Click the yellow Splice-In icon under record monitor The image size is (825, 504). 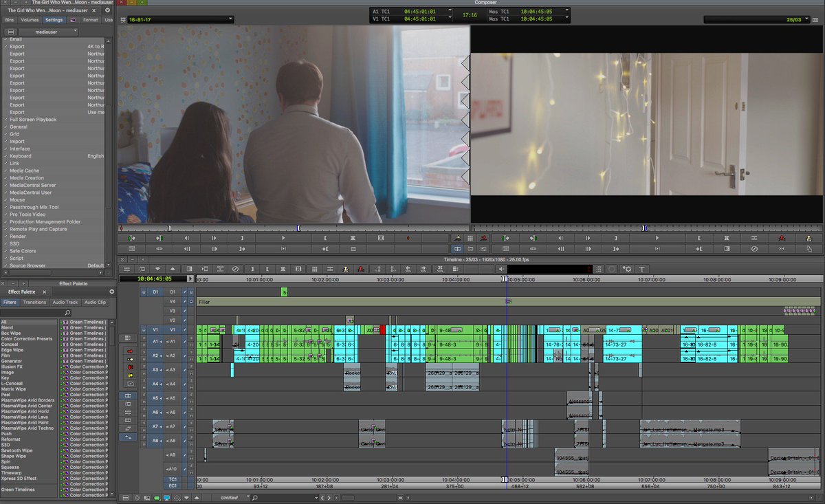pos(810,238)
